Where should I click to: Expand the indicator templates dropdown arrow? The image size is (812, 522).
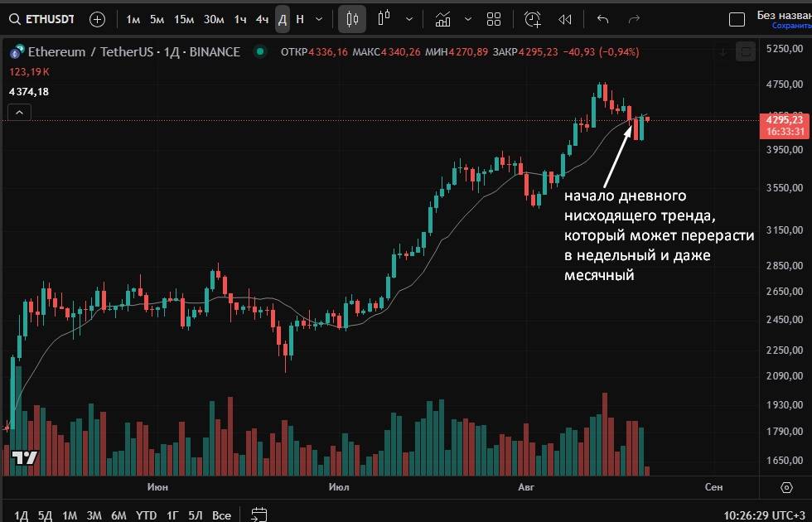coord(468,19)
